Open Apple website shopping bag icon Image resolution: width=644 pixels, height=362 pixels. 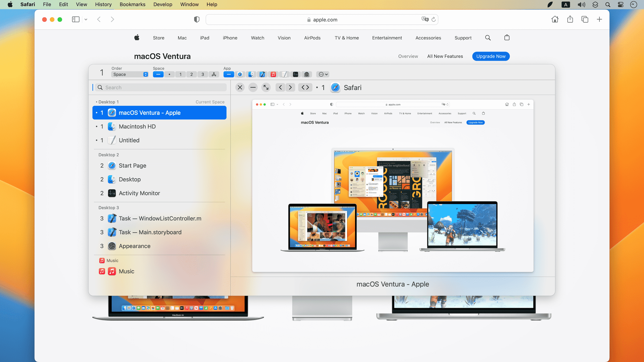pos(507,38)
